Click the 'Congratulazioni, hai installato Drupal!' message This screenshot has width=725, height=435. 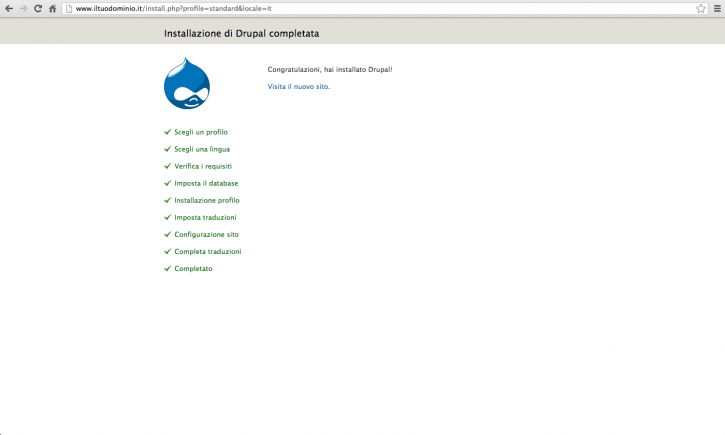click(330, 69)
